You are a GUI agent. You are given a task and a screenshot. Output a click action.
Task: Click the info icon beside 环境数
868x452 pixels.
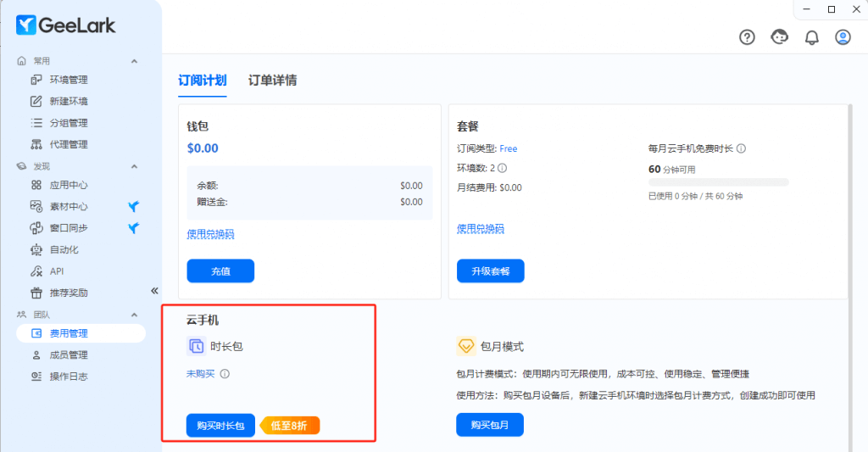point(502,168)
